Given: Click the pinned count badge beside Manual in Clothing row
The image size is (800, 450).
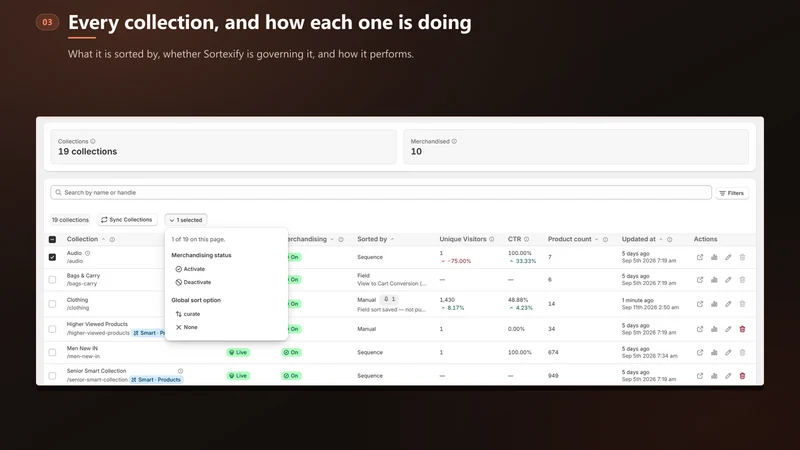Looking at the screenshot, I should (389, 299).
